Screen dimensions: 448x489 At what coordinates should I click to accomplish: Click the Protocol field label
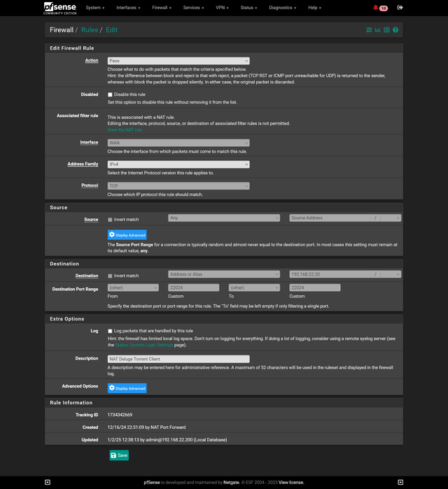[90, 185]
